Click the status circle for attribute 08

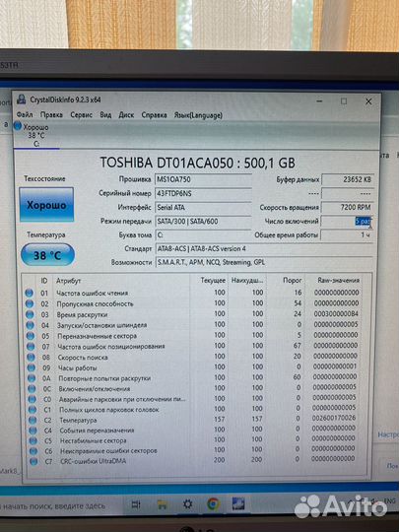coord(32,357)
